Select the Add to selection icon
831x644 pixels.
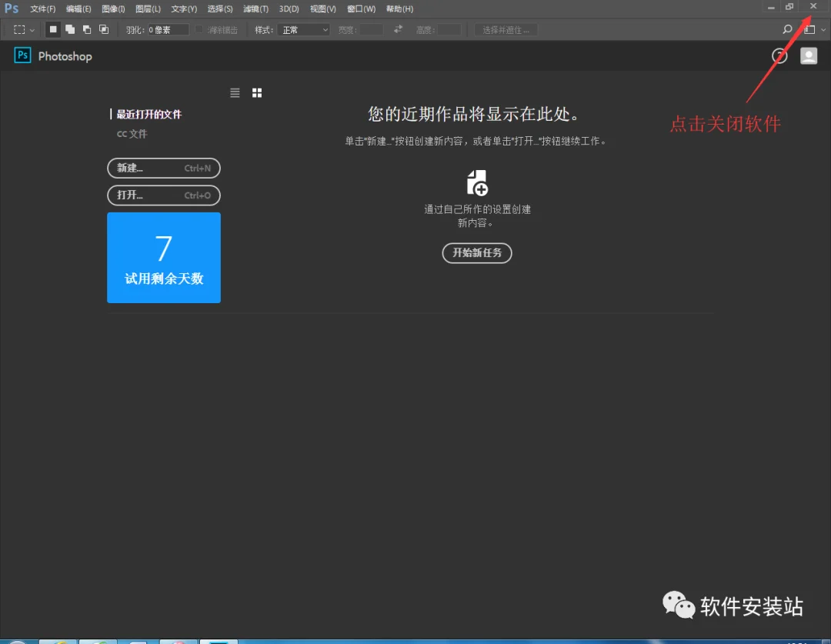coord(70,30)
